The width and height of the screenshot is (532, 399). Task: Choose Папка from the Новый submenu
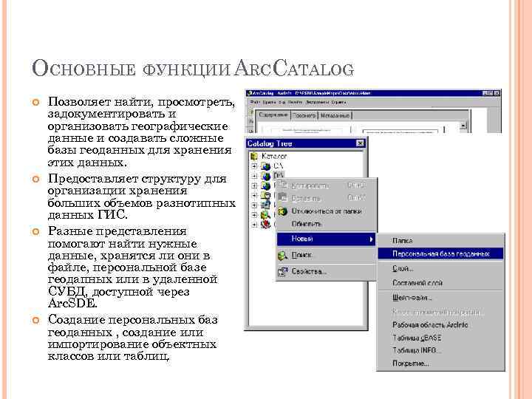pos(440,241)
